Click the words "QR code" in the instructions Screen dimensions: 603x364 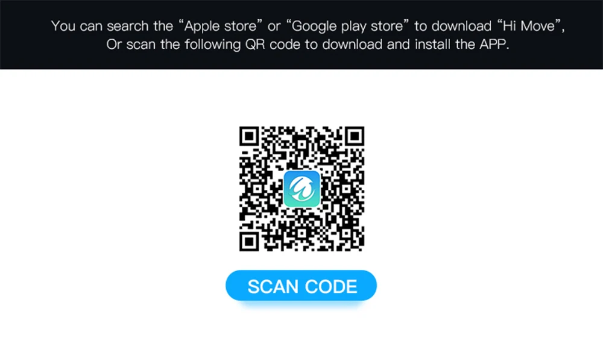273,45
